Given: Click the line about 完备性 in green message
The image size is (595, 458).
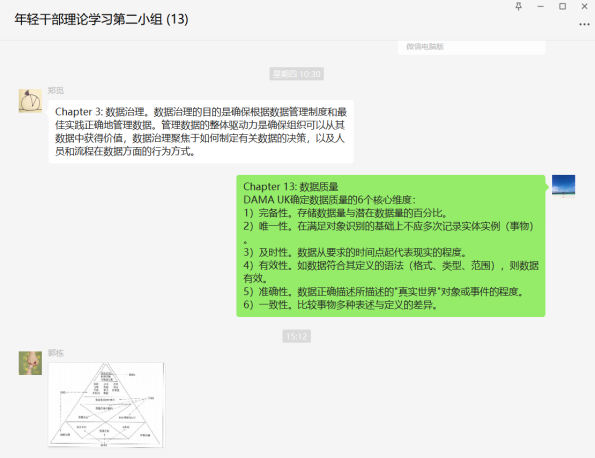Looking at the screenshot, I should [346, 213].
